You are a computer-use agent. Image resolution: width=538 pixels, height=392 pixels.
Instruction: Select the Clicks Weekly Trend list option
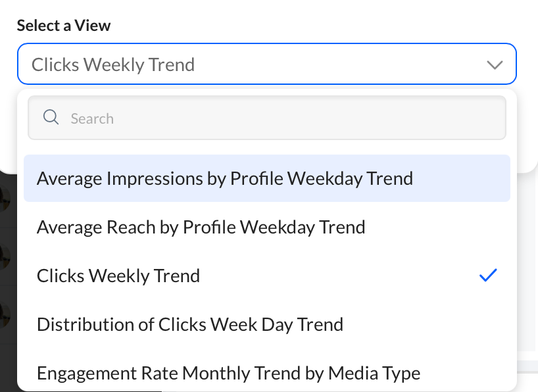(267, 276)
